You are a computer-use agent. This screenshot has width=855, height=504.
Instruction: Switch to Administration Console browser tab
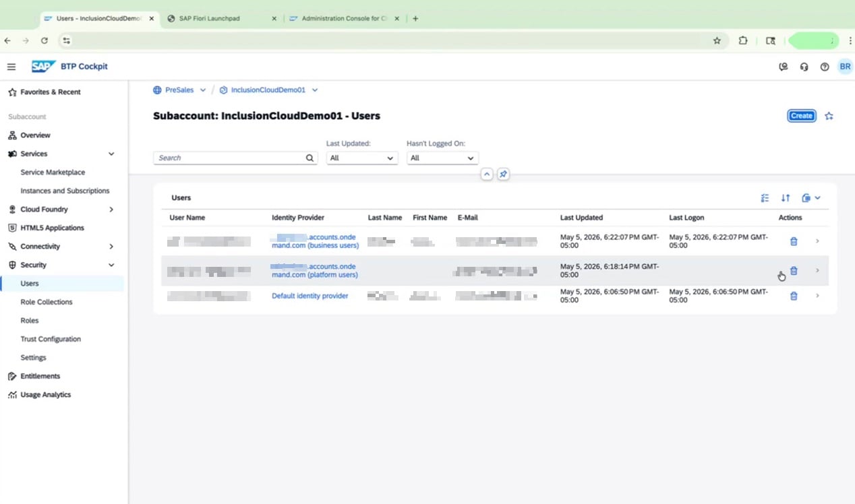[x=344, y=19]
